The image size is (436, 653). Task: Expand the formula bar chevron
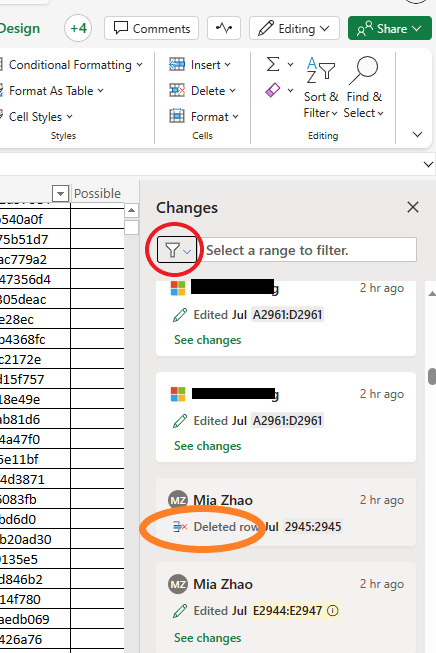(x=428, y=164)
